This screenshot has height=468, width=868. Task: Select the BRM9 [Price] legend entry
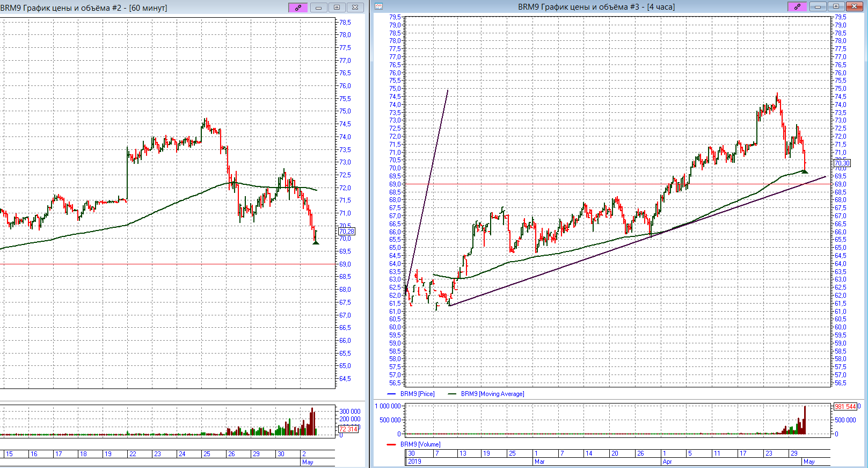click(x=417, y=394)
